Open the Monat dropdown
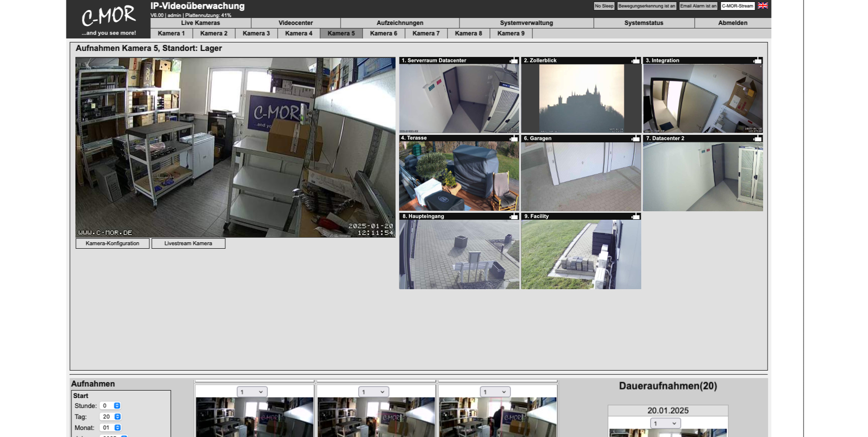868x437 pixels. pyautogui.click(x=110, y=428)
